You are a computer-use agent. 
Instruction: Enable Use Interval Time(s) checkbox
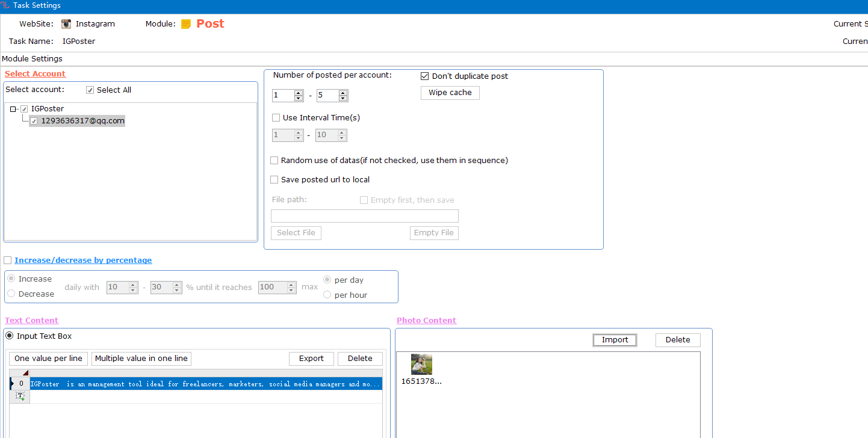pos(276,118)
